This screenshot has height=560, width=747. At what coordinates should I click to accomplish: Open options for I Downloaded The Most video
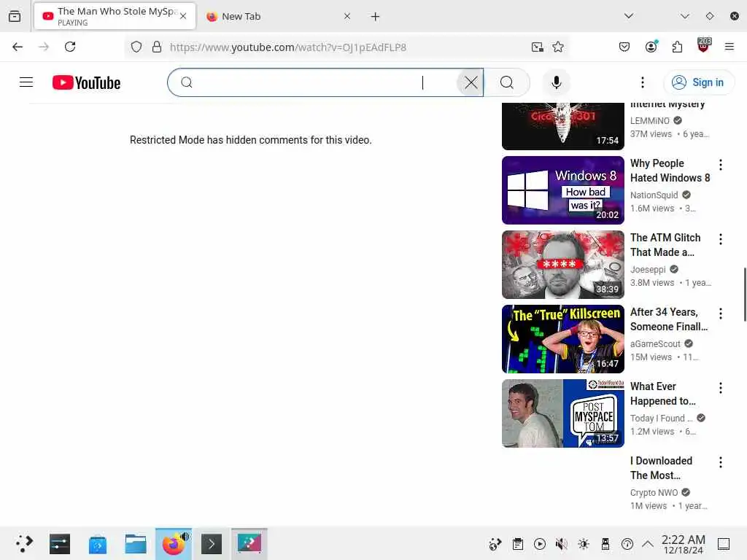point(720,462)
